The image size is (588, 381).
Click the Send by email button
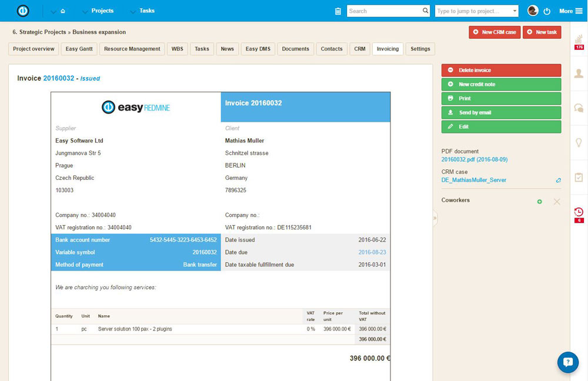tap(502, 112)
